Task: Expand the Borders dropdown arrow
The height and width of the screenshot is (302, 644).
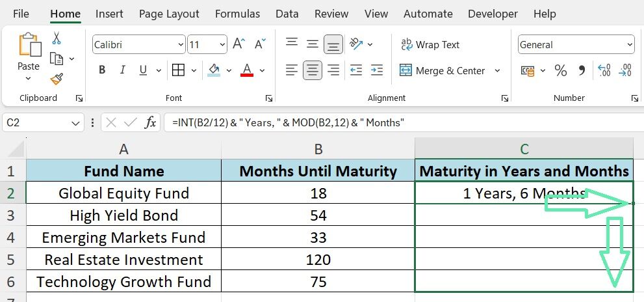Action: click(194, 71)
